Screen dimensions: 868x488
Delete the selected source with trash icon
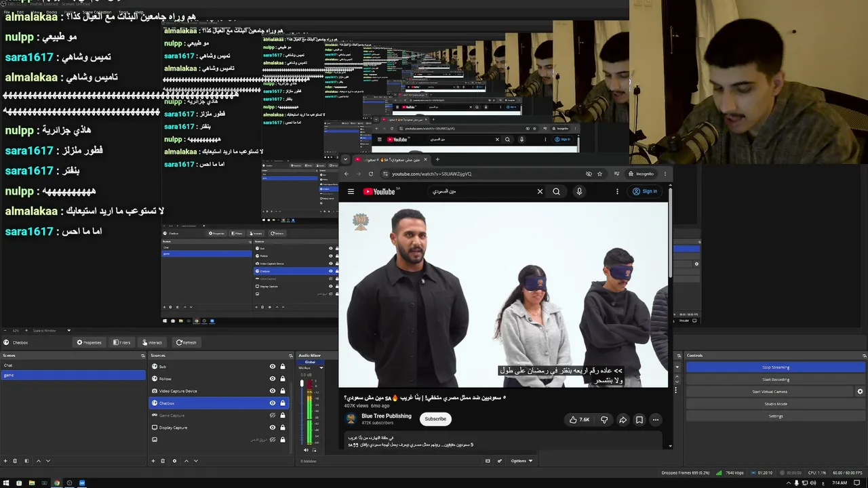click(x=163, y=461)
